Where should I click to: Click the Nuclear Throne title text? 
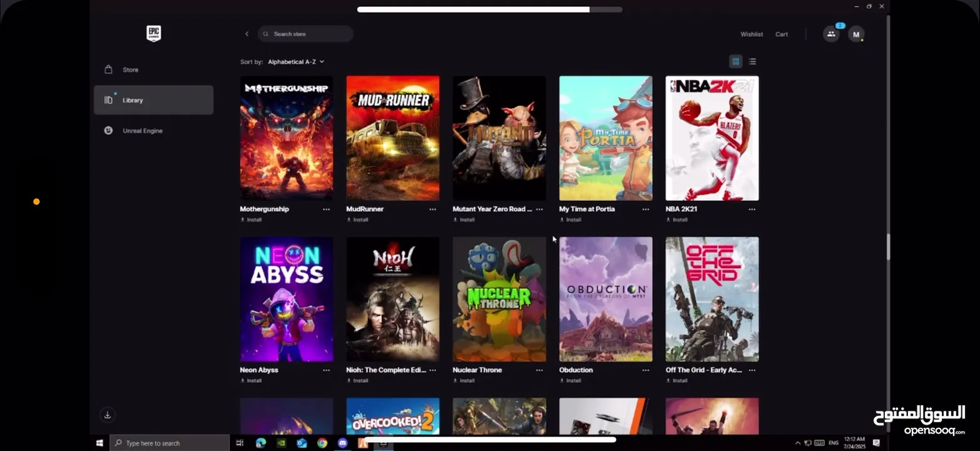[477, 370]
